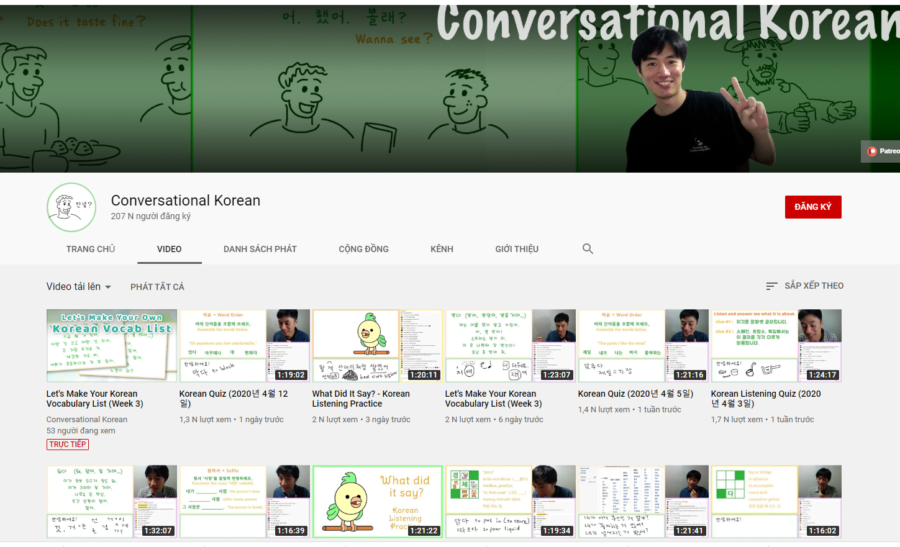Open the live Korean Vocab List thumbnail
Screen dimensions: 900x547
coord(111,346)
